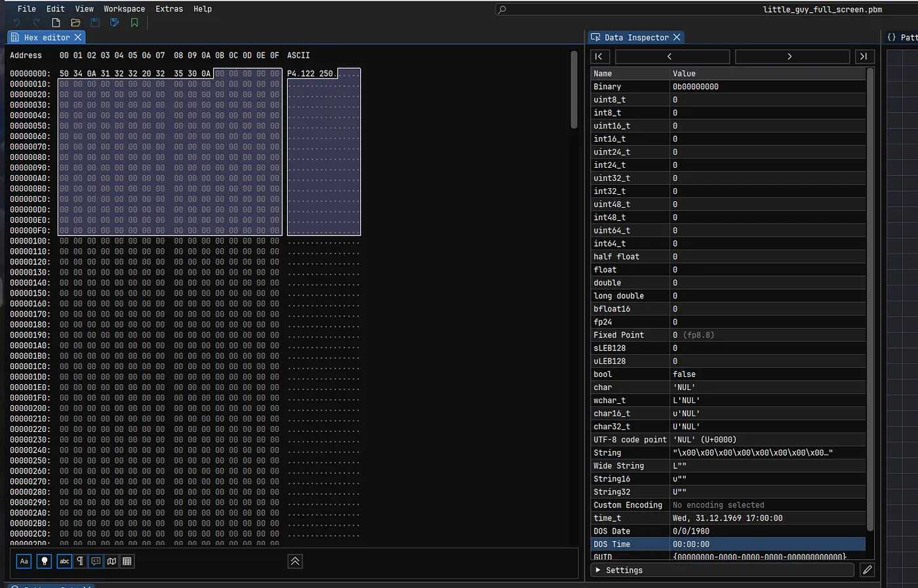This screenshot has width=918, height=588.
Task: Click the Save As floppy-with-pencil icon
Action: 115,23
